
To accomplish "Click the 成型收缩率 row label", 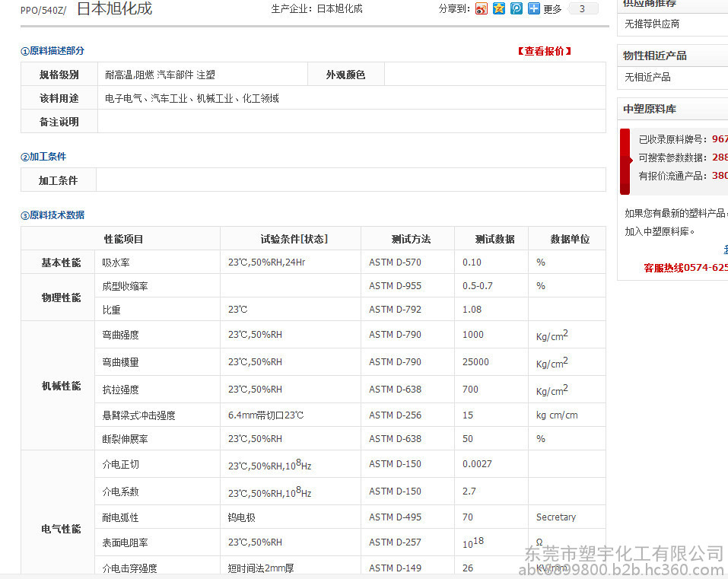I will pos(125,286).
